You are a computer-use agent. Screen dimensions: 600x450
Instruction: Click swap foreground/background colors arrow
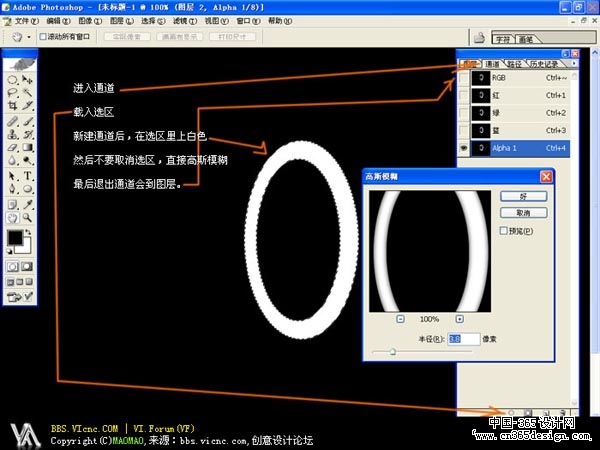pos(28,232)
